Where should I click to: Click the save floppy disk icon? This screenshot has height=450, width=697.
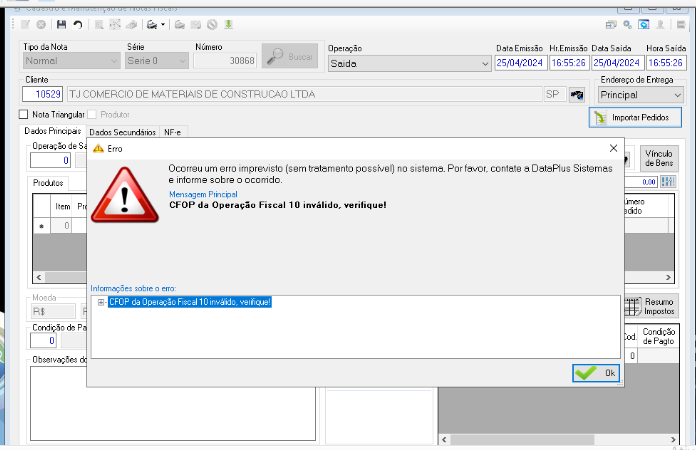point(61,24)
